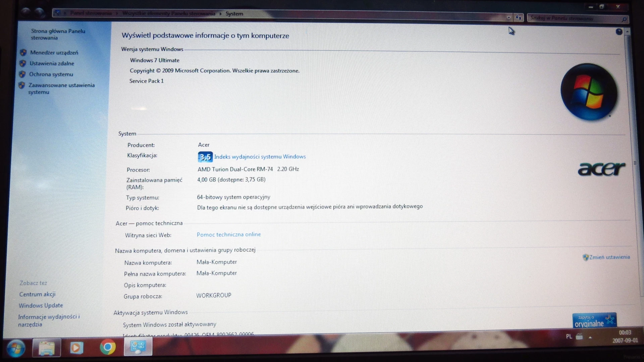
Task: Click the Acer logo image
Action: pyautogui.click(x=602, y=169)
